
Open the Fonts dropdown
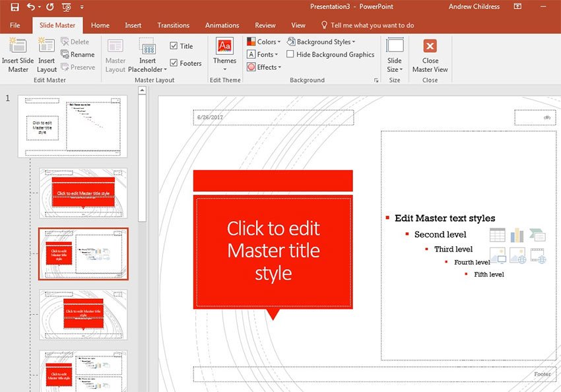(262, 54)
